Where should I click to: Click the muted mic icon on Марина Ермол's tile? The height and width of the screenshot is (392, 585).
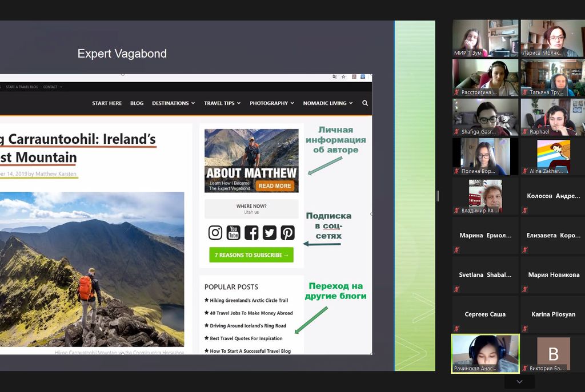456,250
